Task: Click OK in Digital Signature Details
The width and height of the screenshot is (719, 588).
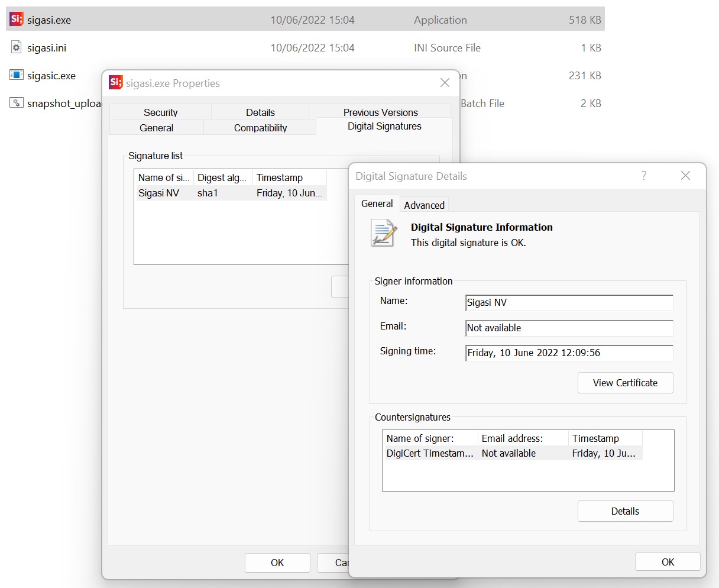Action: [668, 562]
